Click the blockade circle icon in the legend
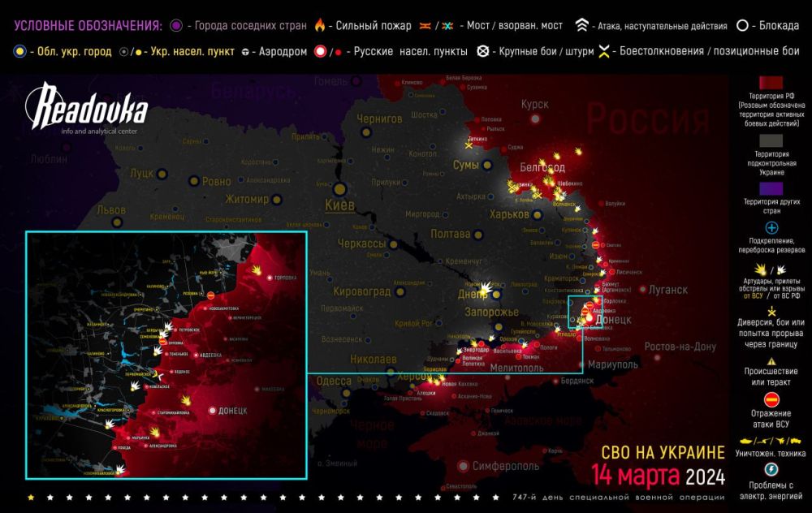The height and width of the screenshot is (513, 812). point(741,25)
